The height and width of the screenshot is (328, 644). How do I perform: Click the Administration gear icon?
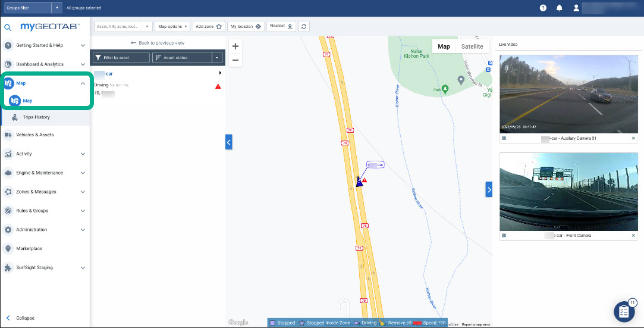(x=8, y=229)
